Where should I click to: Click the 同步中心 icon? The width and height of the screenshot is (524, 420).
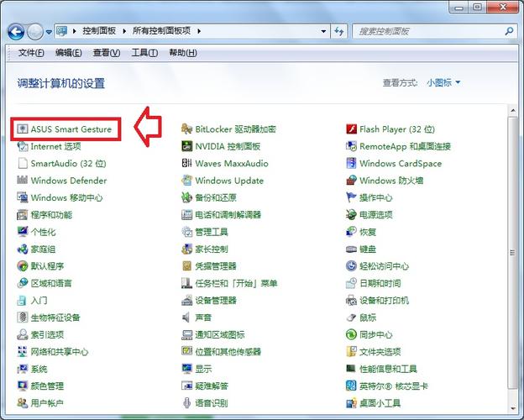pos(351,334)
